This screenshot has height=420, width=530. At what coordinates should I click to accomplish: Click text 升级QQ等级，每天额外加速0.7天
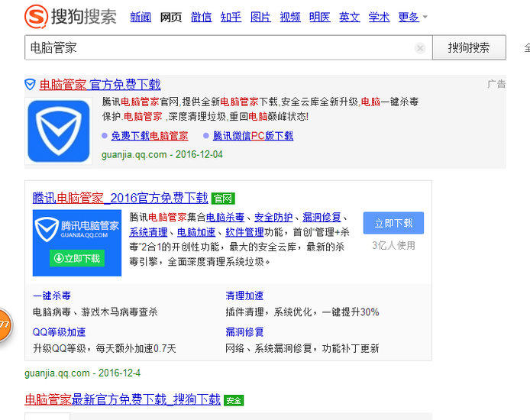point(105,348)
